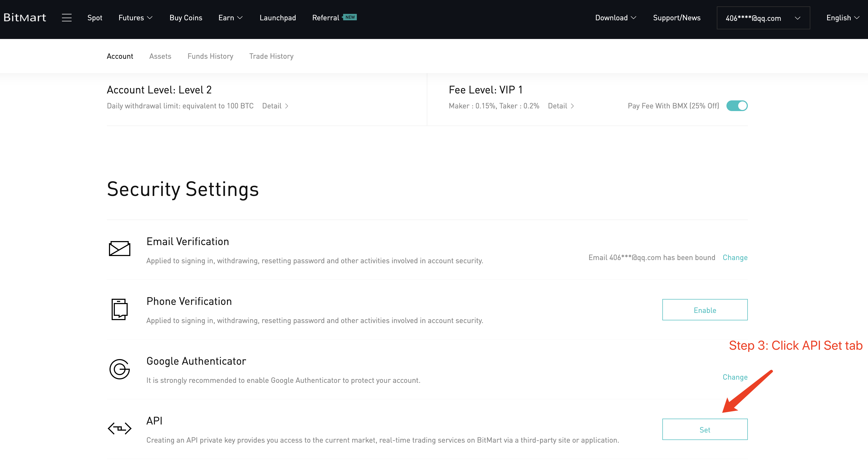Click the envelope Email Verification icon

(x=120, y=249)
